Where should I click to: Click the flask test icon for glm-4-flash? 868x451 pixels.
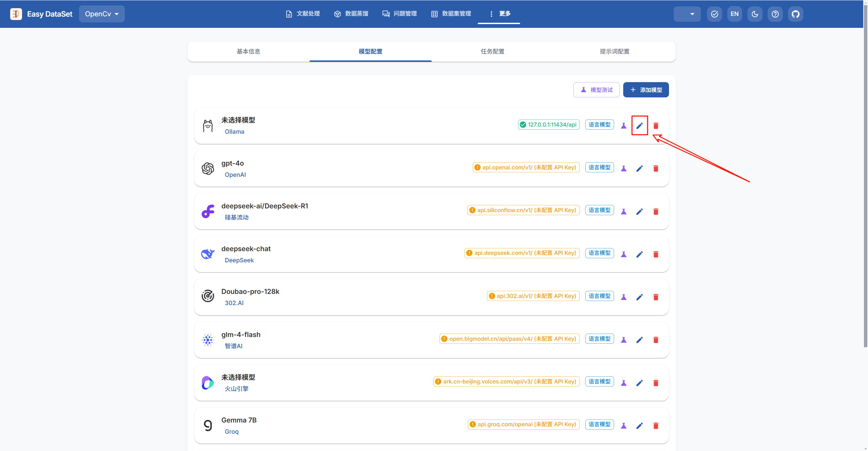[624, 340]
